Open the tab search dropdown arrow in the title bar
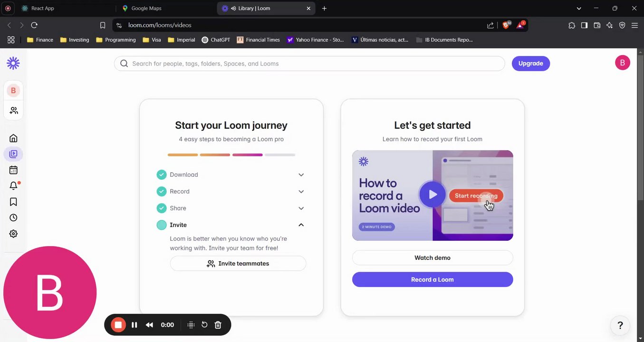 coord(579,8)
